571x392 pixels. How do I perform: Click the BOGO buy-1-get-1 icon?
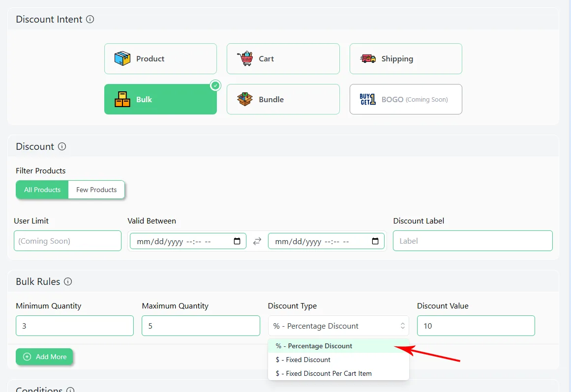click(x=367, y=99)
